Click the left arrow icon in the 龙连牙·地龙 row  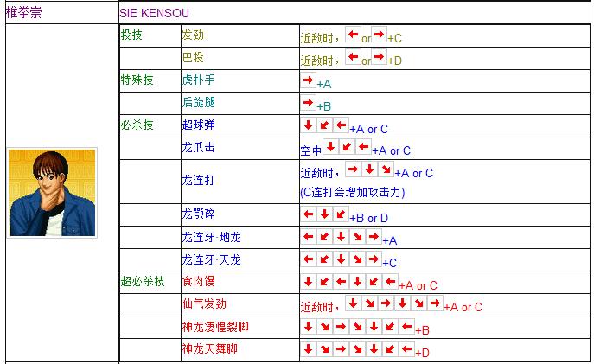point(309,236)
